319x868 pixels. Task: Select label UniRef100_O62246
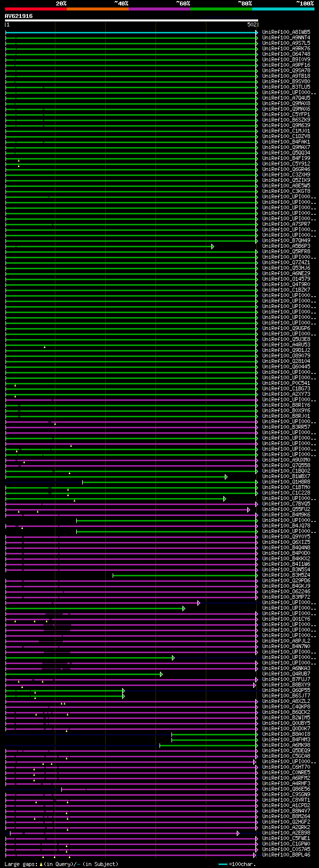click(x=286, y=592)
